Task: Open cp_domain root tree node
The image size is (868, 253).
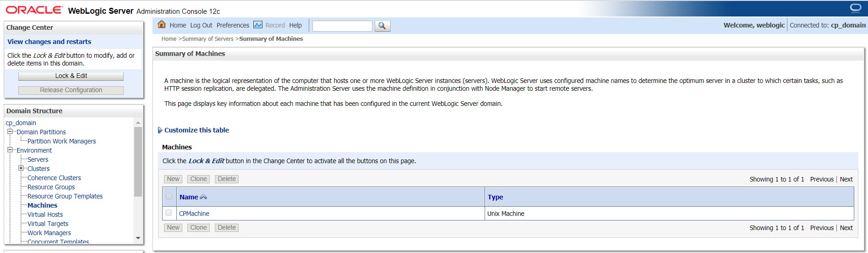Action: pyautogui.click(x=21, y=123)
